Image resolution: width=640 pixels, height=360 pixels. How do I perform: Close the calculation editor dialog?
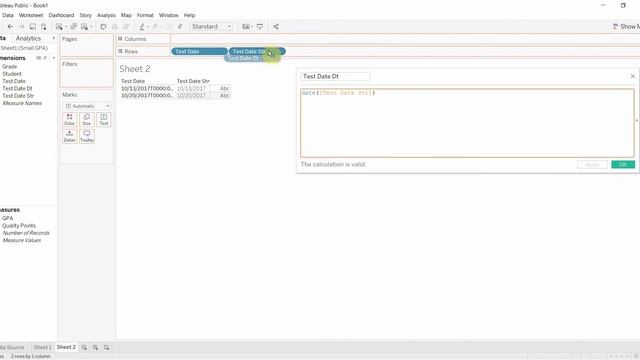tap(633, 76)
